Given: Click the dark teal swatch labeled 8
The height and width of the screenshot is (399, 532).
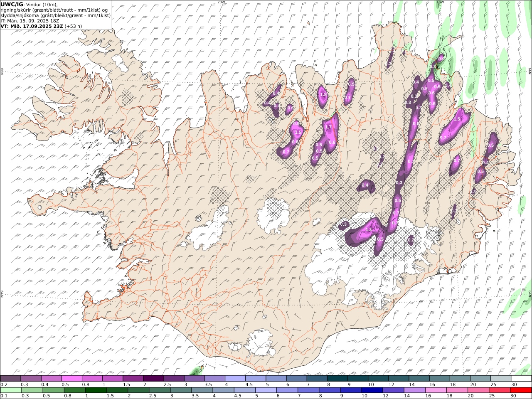Looking at the screenshot, I should click(337, 378).
